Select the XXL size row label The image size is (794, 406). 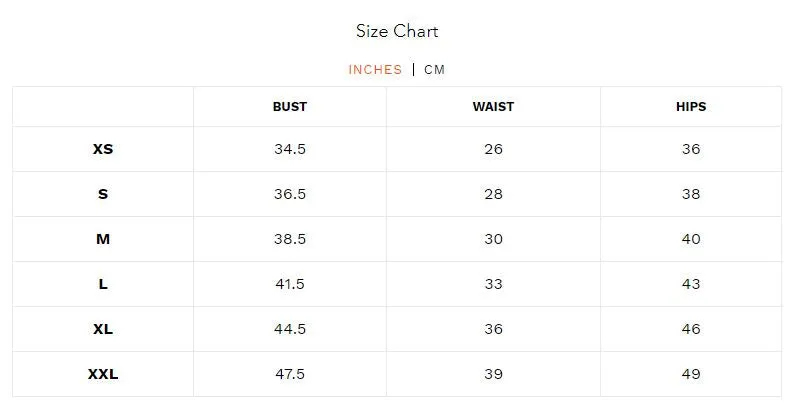[x=103, y=374]
